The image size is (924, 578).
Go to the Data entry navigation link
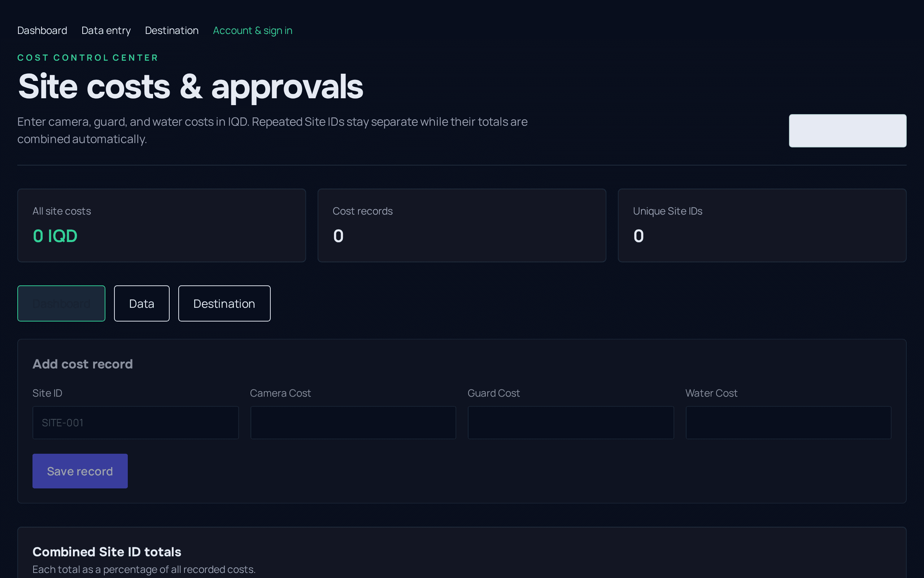[x=106, y=30]
